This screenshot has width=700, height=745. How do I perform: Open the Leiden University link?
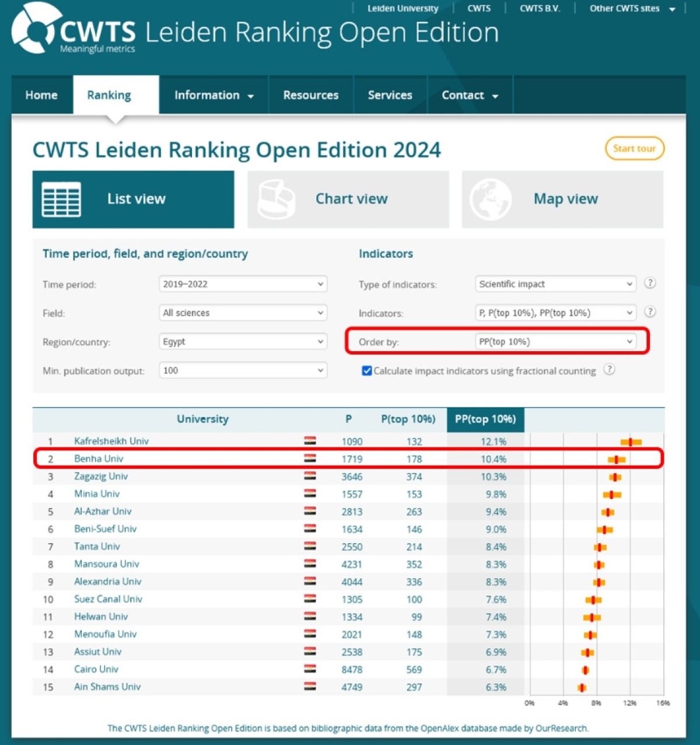pyautogui.click(x=402, y=8)
